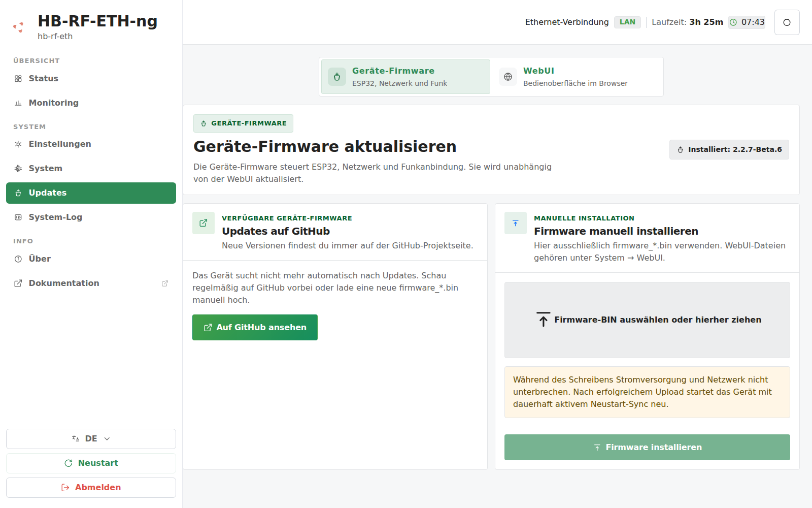
Task: Click the System chip icon
Action: click(18, 169)
